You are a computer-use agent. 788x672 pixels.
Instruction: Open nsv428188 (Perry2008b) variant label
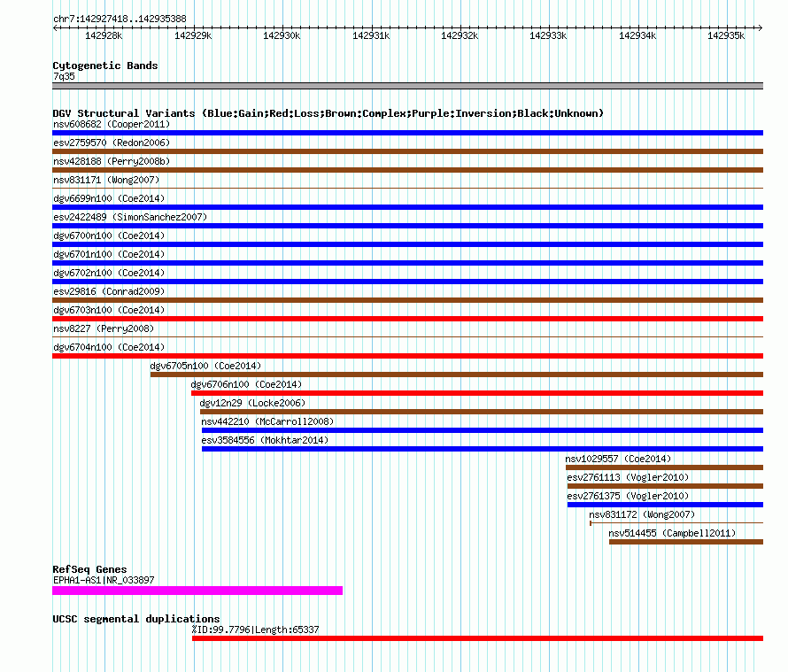(x=112, y=161)
